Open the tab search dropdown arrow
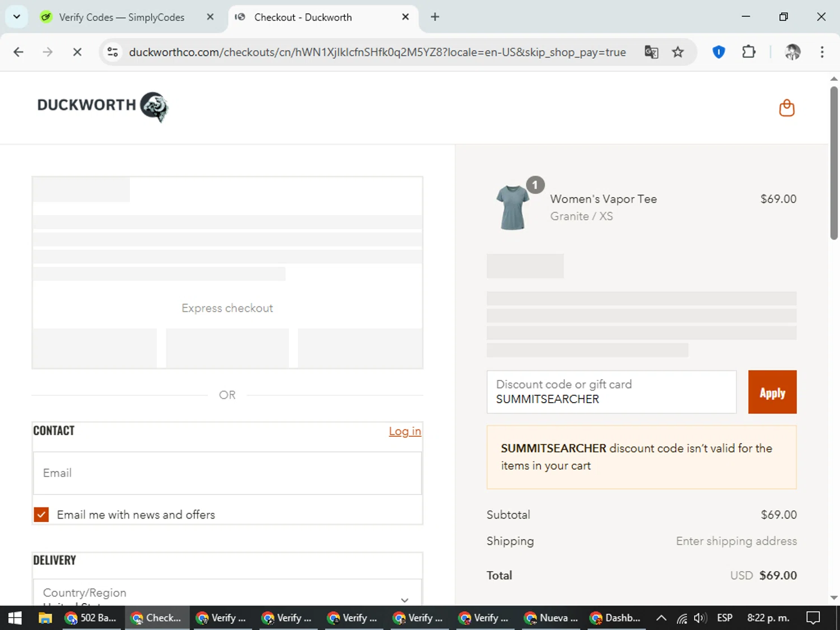The width and height of the screenshot is (840, 630). pos(17,17)
